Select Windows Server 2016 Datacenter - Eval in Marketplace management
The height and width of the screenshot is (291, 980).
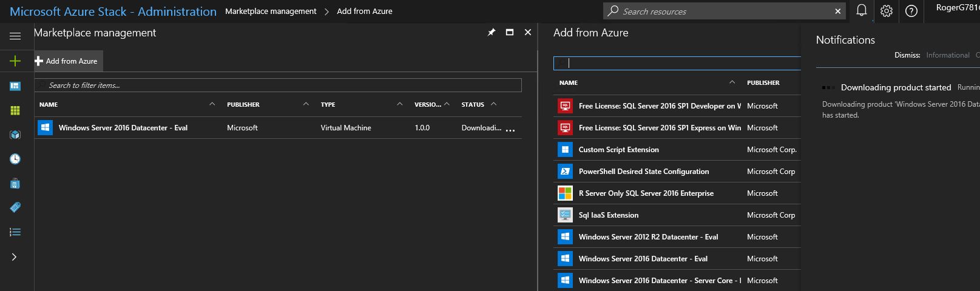pos(123,128)
